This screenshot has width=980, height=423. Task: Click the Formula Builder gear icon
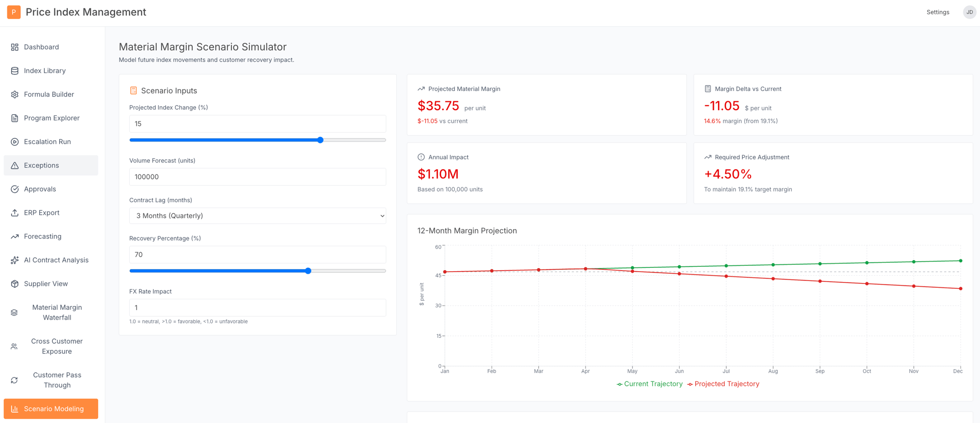(x=15, y=94)
